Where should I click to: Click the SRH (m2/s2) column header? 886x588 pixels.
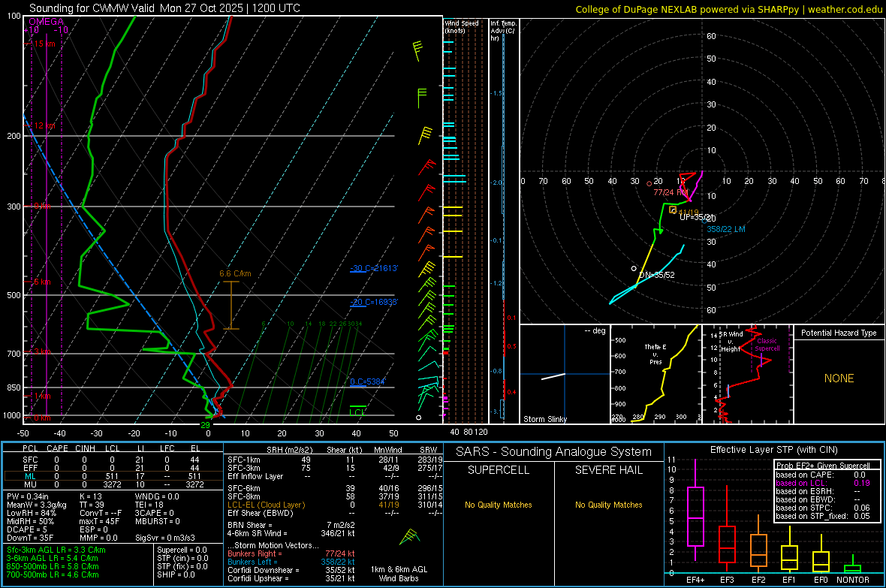289,450
